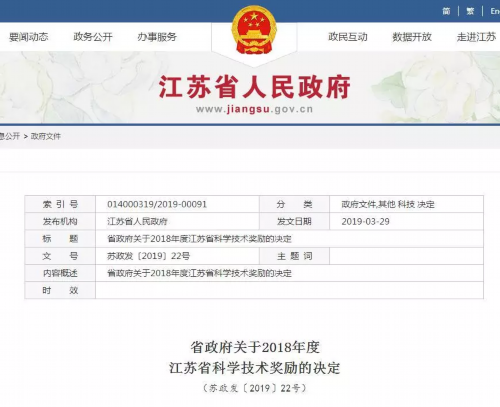Open the 政务公开 menu
Image resolution: width=500 pixels, height=407 pixels.
pos(93,37)
